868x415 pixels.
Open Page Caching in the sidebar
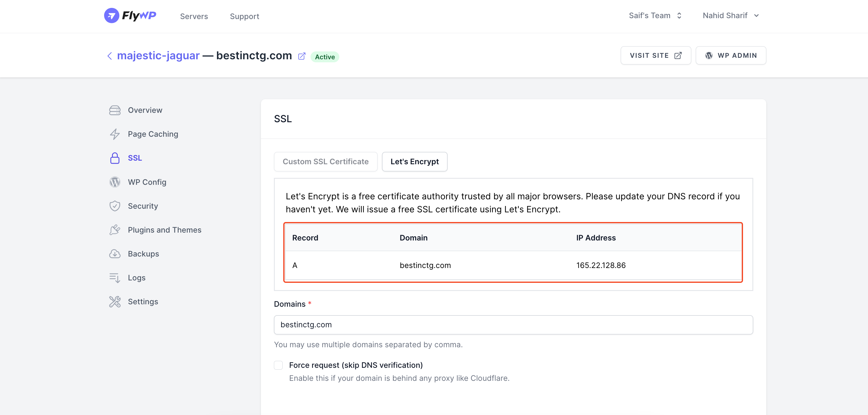[153, 134]
